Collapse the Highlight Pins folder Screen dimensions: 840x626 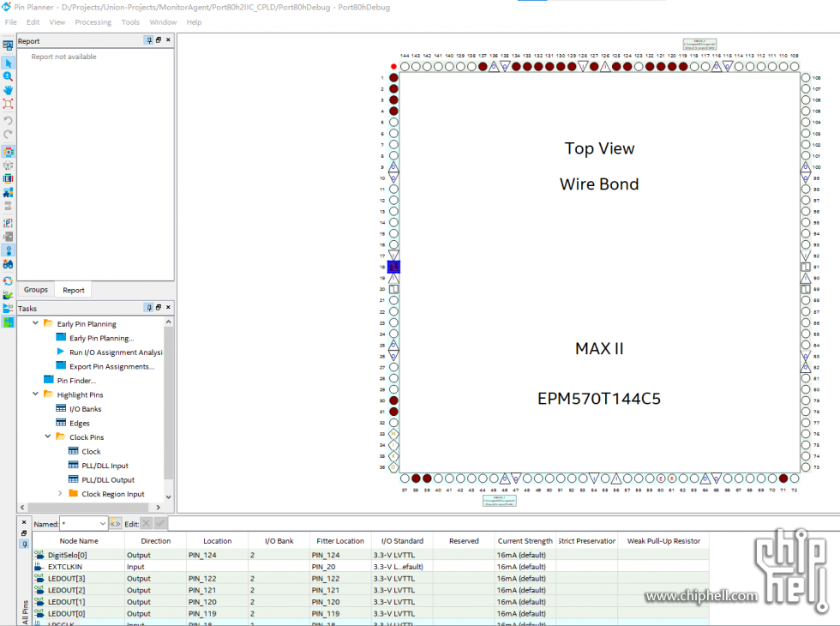(35, 394)
